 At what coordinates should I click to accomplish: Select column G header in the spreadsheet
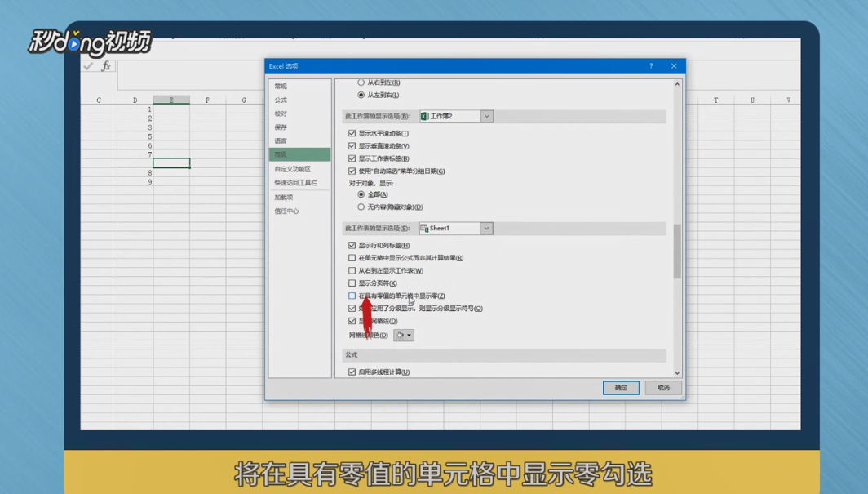(244, 100)
